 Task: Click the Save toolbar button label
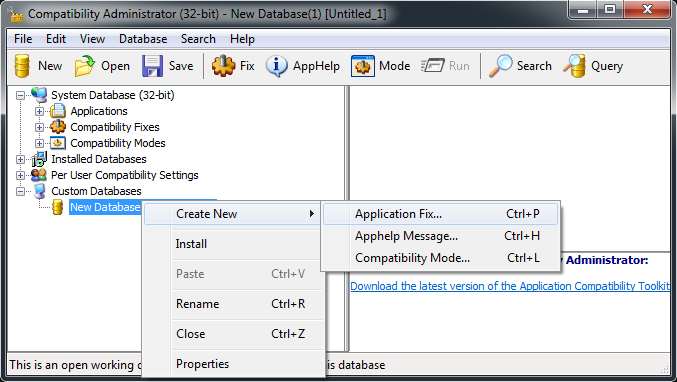coord(181,66)
